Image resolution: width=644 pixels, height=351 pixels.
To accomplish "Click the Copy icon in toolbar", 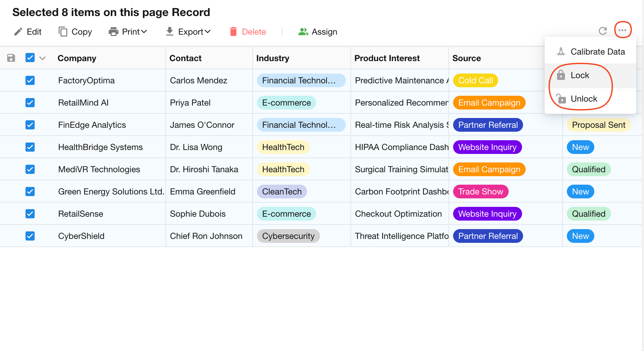I will coord(63,32).
